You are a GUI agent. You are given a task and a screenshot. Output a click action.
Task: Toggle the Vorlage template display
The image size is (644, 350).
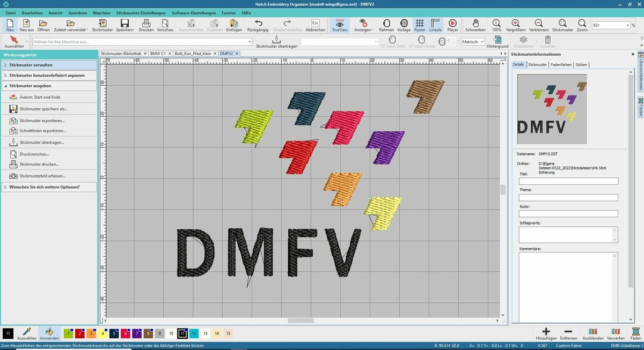pyautogui.click(x=404, y=25)
